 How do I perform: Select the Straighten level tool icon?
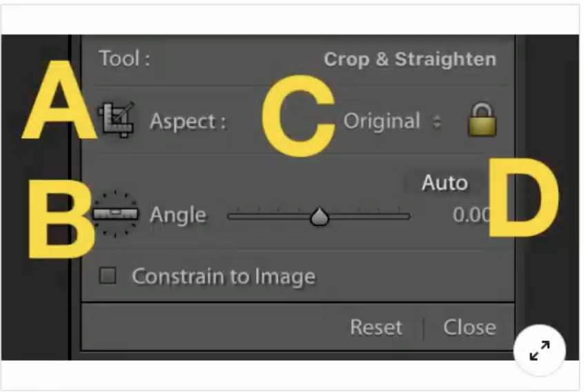[x=115, y=214]
